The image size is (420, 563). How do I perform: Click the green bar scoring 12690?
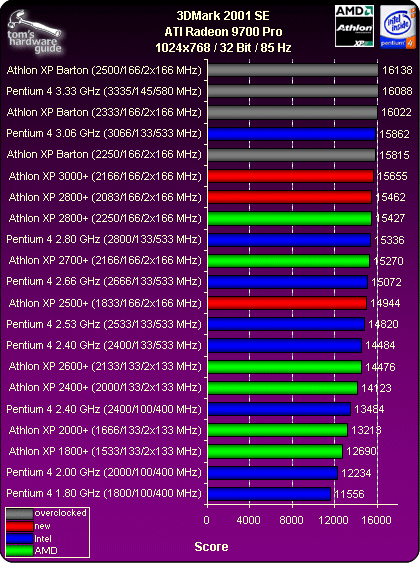[x=275, y=451]
